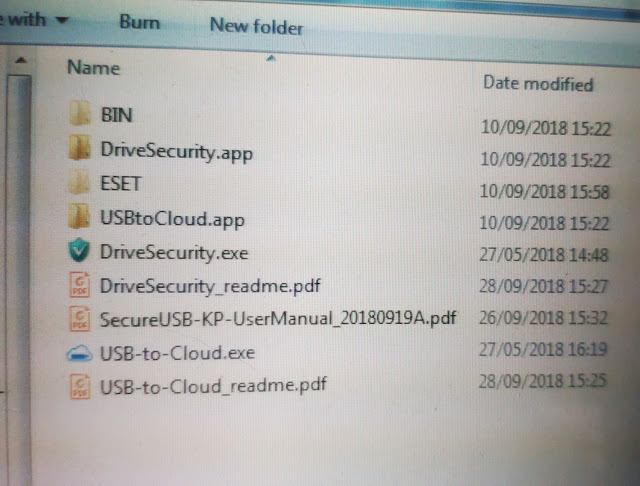Click the USB-to-Cloud.exe cloud icon

point(79,353)
